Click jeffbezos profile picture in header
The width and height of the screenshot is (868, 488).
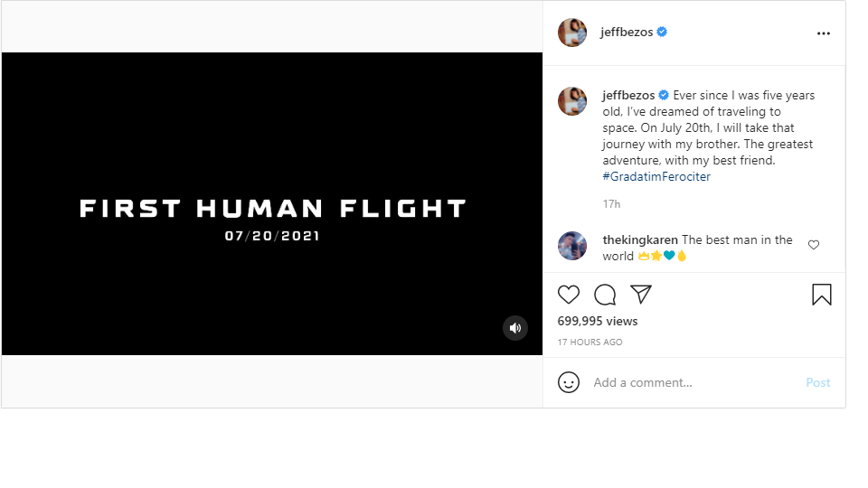coord(571,33)
